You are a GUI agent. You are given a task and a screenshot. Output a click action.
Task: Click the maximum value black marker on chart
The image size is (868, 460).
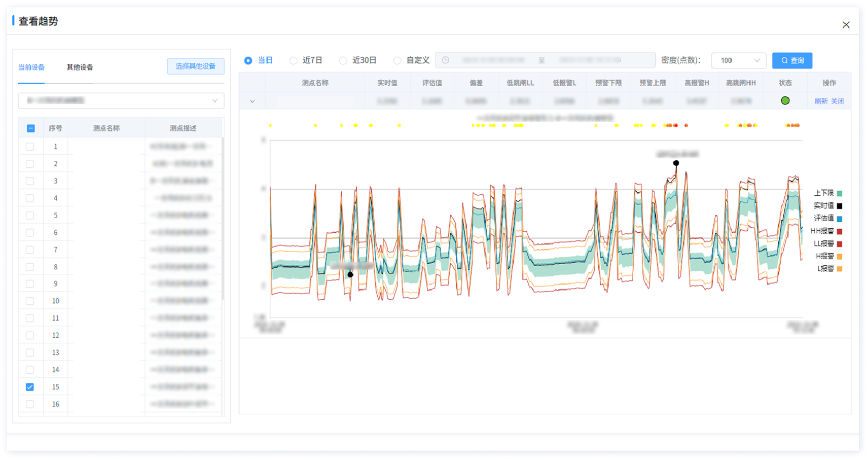(676, 163)
